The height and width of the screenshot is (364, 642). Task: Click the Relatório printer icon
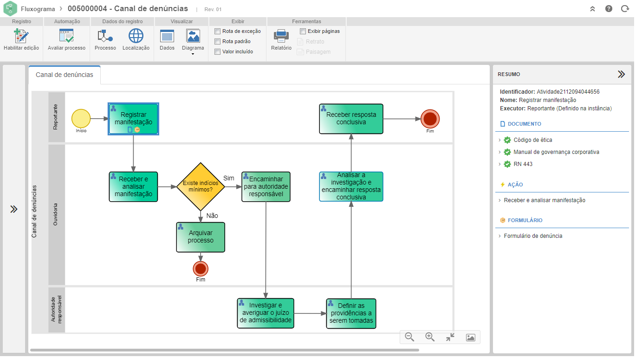281,36
